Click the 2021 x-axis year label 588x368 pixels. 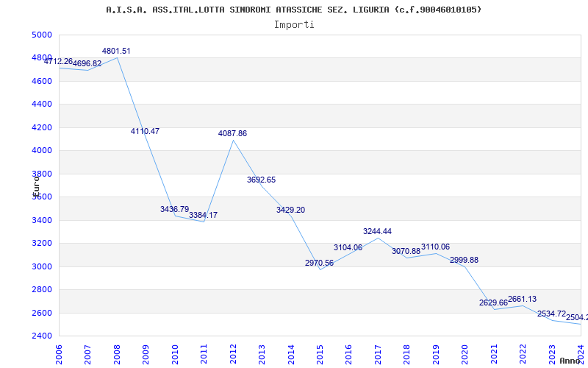click(494, 354)
